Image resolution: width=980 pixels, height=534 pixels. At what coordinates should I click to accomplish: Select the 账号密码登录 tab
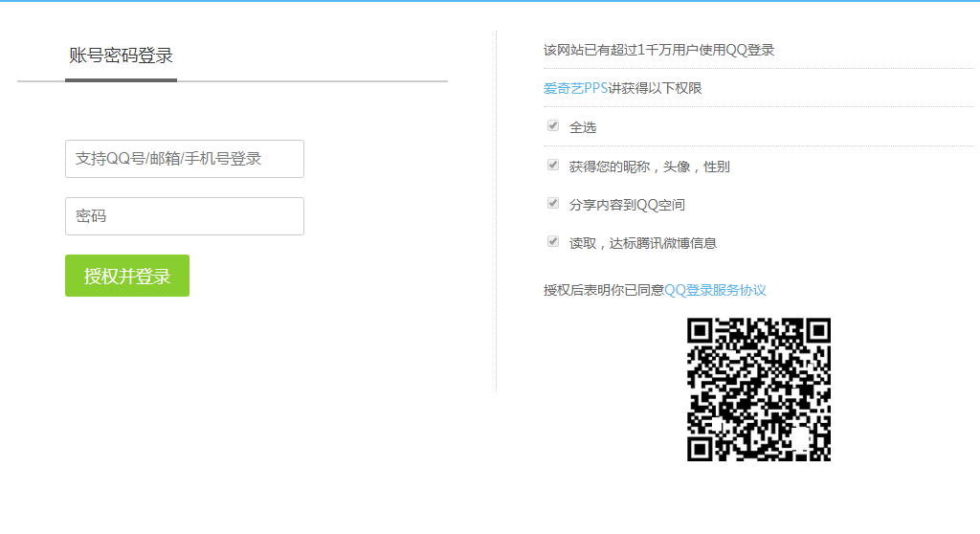click(121, 56)
